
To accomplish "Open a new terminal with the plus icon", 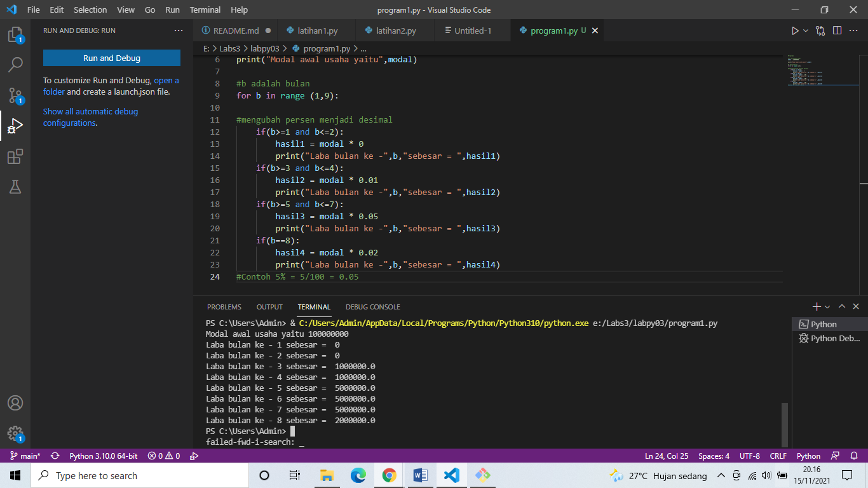I will [x=816, y=306].
